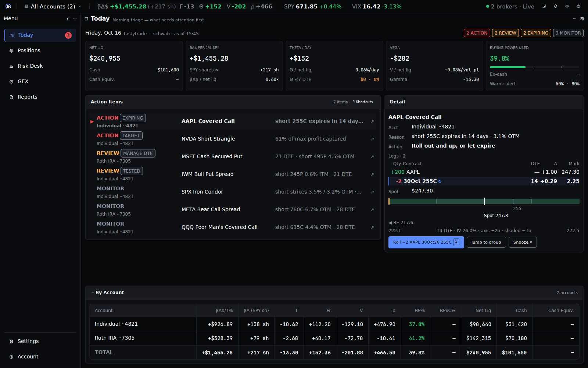Switch theme with the sun icon
The width and height of the screenshot is (588, 368).
pos(578,6)
